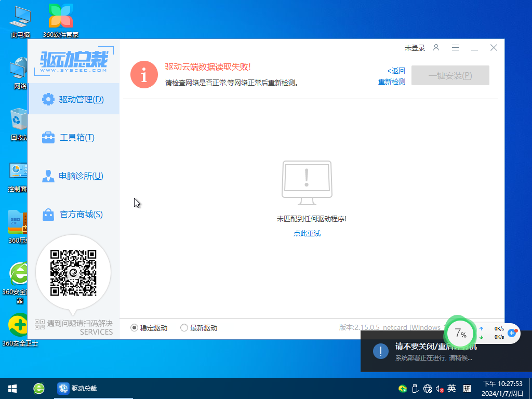Screen dimensions: 532x399
Task: Open the taskbar clock and date
Action: coord(502,389)
